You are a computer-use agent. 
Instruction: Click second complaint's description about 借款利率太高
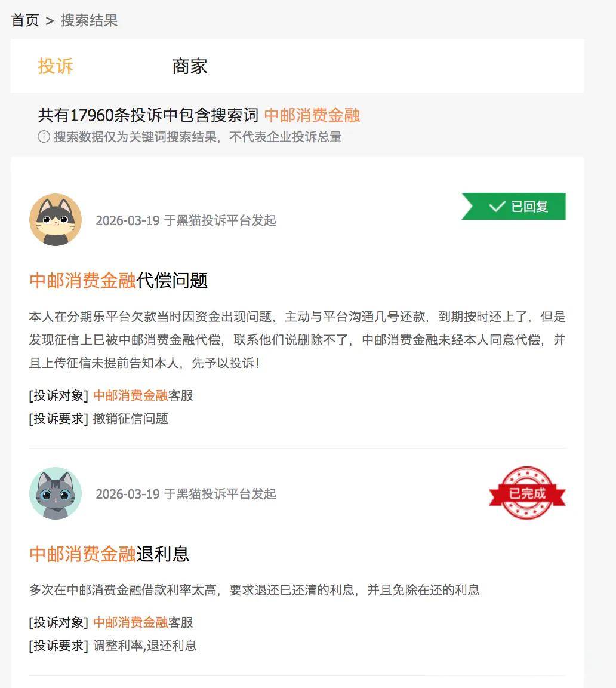point(254,589)
